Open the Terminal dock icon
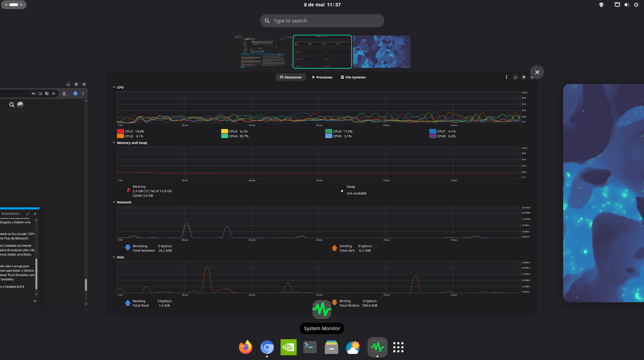Screen dimensions: 644x360 coord(310,347)
